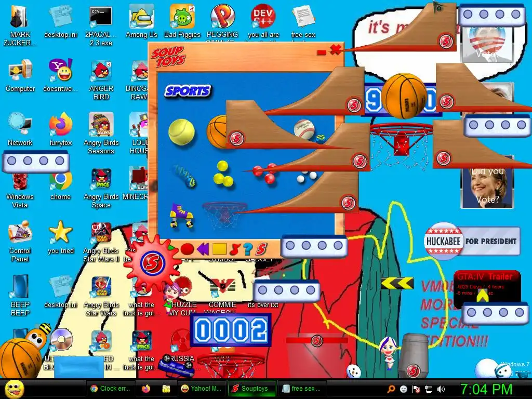Click the 7:04 PM taskbar clock
The image size is (532, 399).
point(486,389)
